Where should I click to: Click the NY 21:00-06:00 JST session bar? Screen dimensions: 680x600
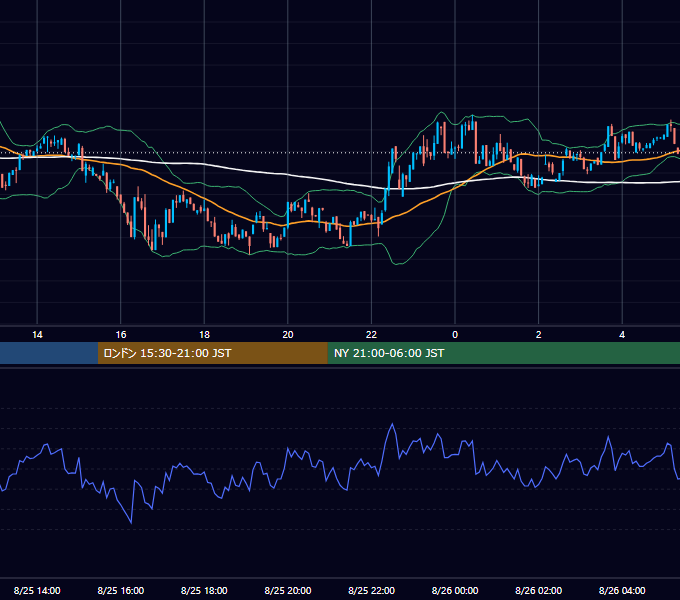pos(503,353)
